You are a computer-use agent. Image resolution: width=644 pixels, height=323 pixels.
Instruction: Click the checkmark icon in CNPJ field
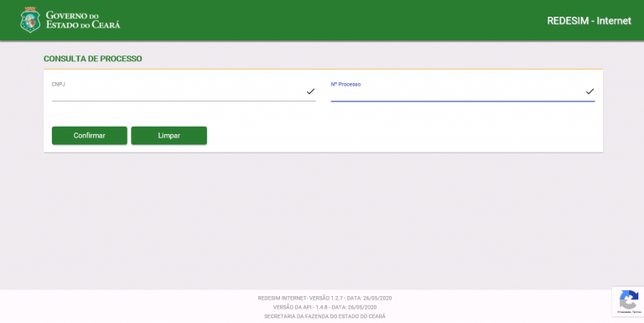(310, 91)
